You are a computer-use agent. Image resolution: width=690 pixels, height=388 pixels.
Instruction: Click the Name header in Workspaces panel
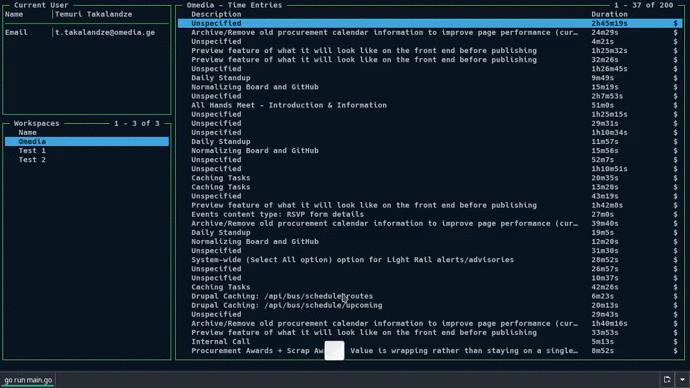(27, 132)
